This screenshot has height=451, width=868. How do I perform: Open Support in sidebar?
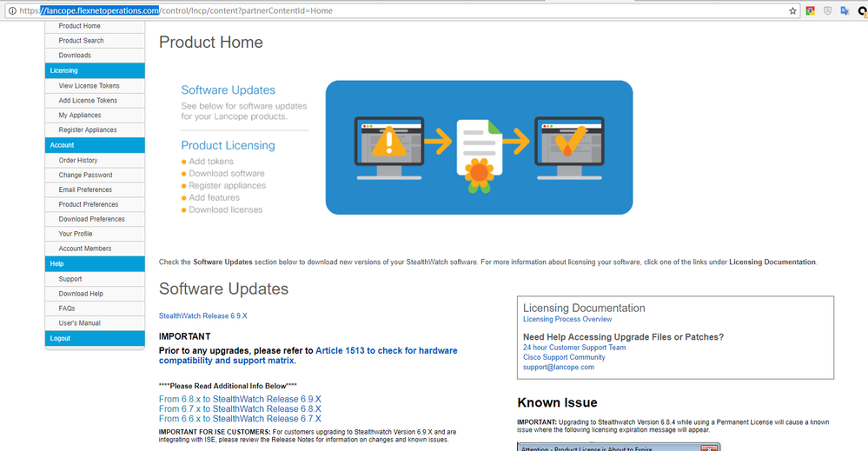[95, 279]
